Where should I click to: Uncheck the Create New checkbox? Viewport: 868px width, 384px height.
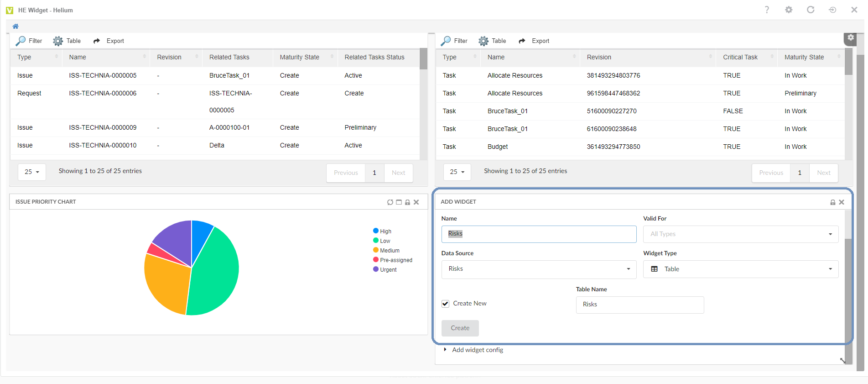pyautogui.click(x=446, y=304)
